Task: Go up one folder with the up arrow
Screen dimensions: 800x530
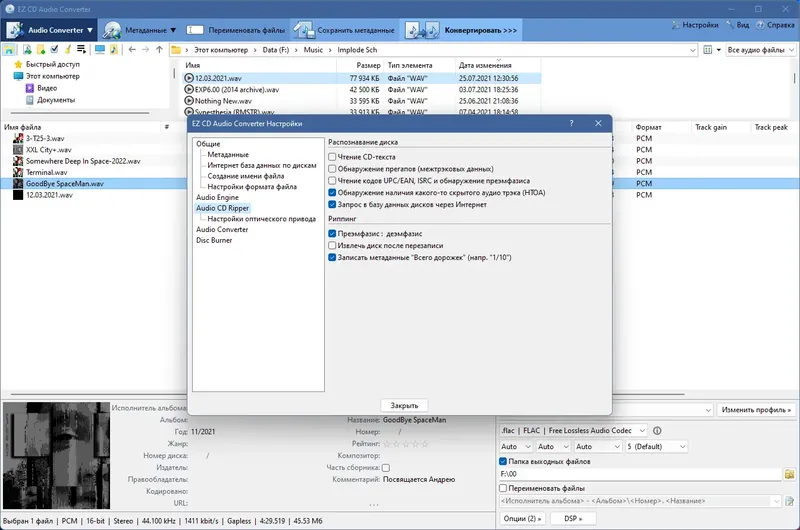Action: (x=159, y=49)
